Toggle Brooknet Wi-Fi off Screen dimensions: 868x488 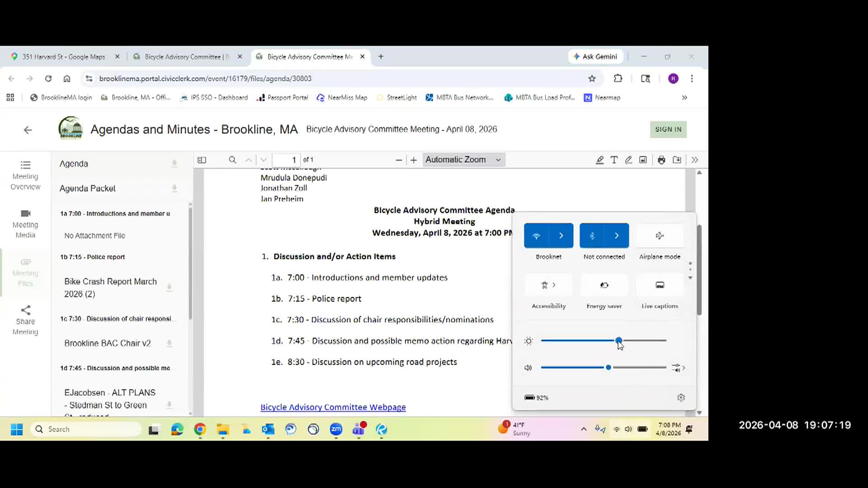pos(536,236)
